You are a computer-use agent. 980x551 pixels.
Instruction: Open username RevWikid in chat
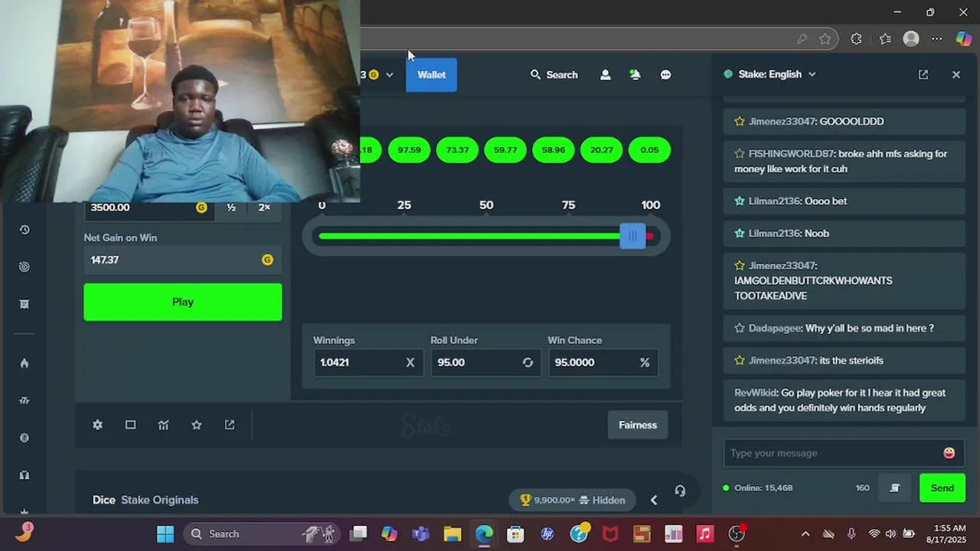point(756,393)
